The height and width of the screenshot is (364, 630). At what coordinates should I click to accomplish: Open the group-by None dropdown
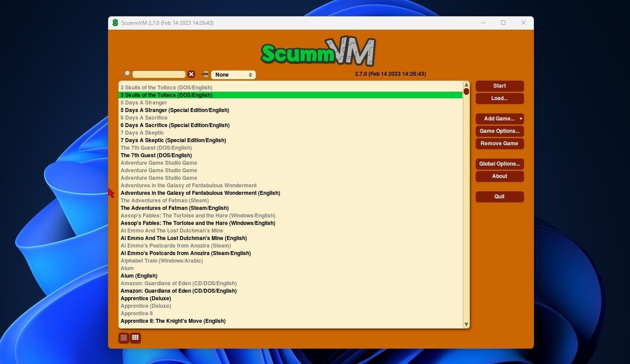click(233, 75)
